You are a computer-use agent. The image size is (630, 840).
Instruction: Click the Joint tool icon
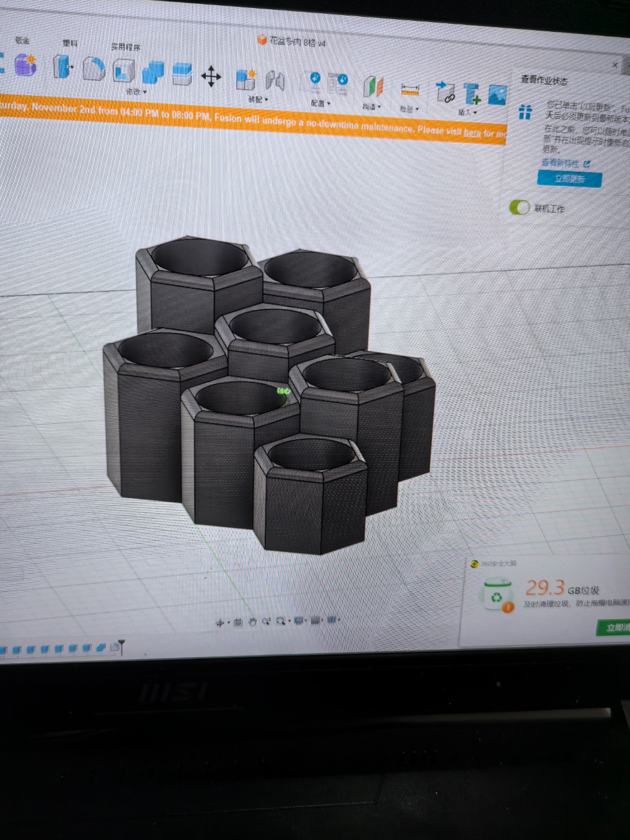click(x=275, y=81)
